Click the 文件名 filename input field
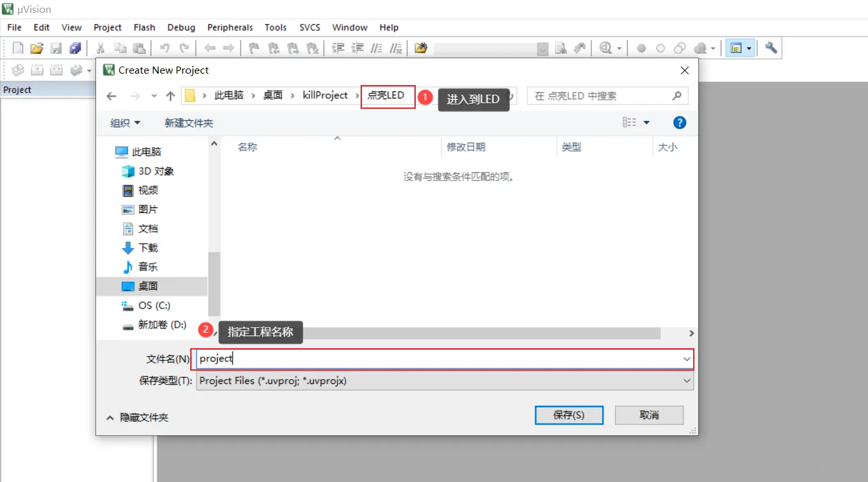This screenshot has width=868, height=482. pyautogui.click(x=384, y=358)
